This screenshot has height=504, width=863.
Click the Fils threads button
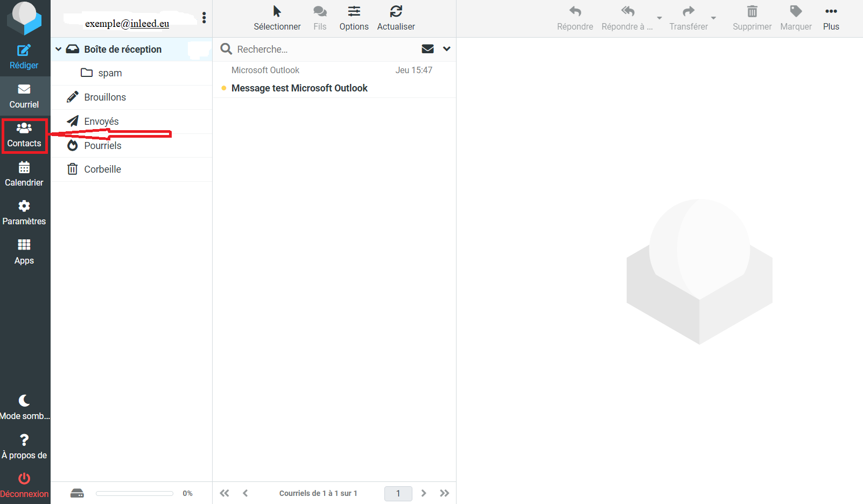point(320,18)
